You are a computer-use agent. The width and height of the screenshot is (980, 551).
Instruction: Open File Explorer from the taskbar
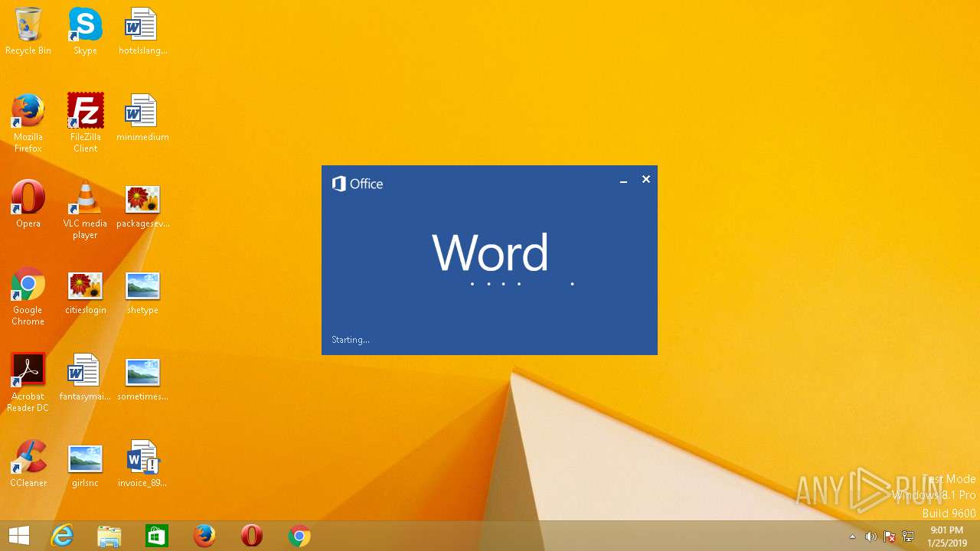click(x=109, y=536)
